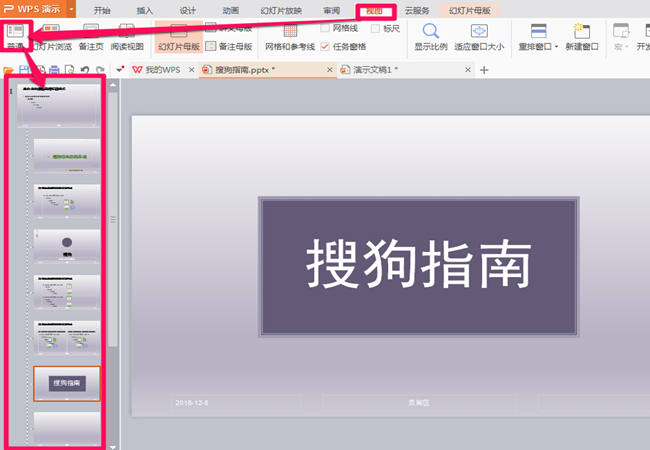This screenshot has width=650, height=450.
Task: Toggle the Gridlines (网格线) checkbox
Action: (x=325, y=28)
